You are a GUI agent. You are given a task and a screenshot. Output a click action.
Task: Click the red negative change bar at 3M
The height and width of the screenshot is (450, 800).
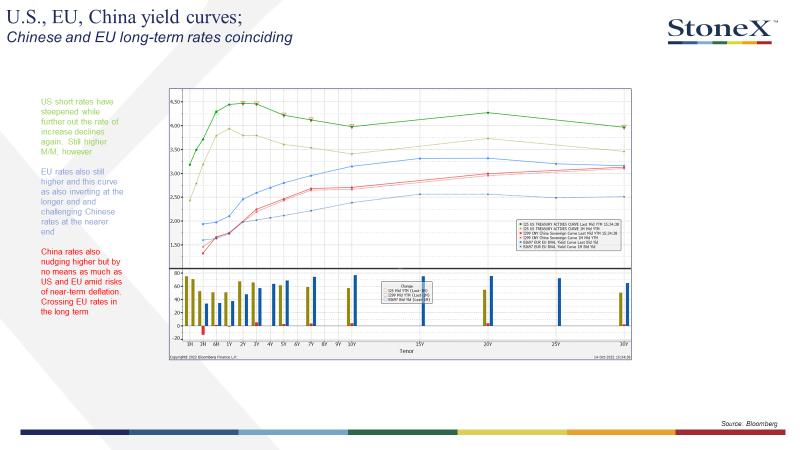[203, 330]
